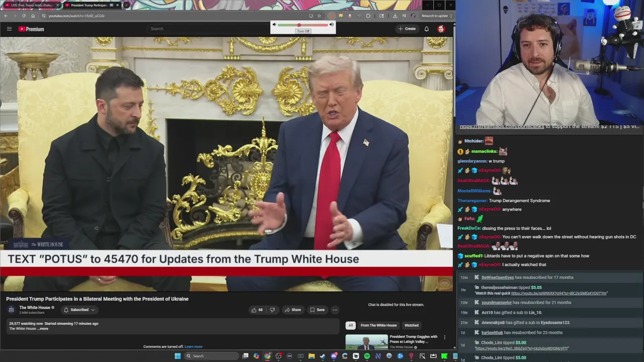This screenshot has width=644, height=362.
Task: Select the From The White House chip
Action: pos(379,325)
